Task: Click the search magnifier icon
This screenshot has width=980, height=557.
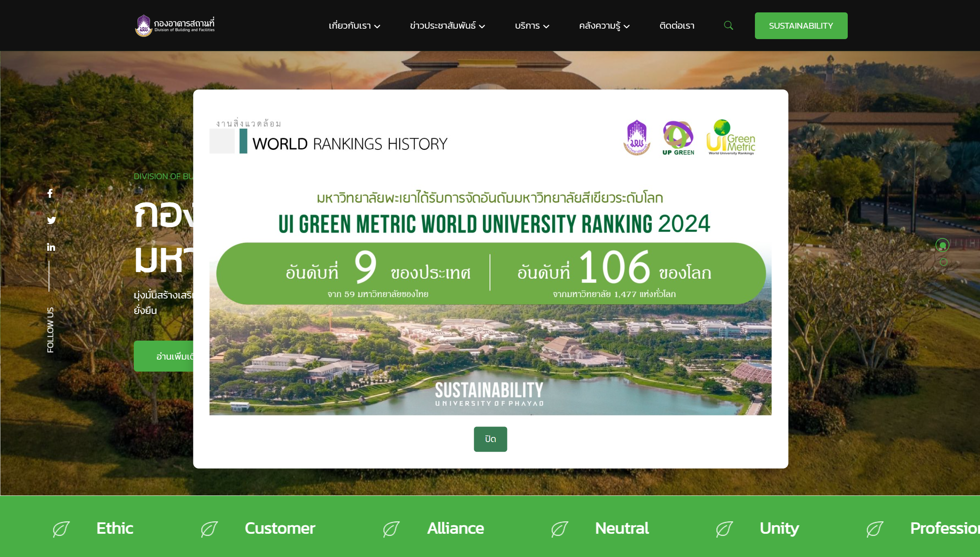Action: click(x=728, y=26)
